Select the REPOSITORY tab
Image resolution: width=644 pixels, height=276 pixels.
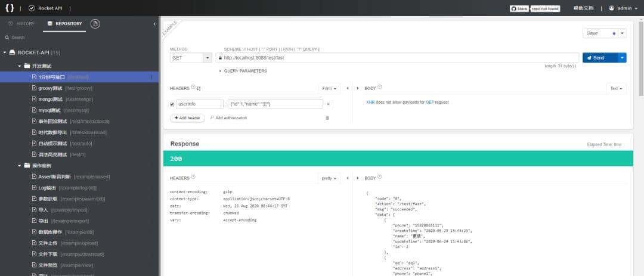pyautogui.click(x=64, y=23)
